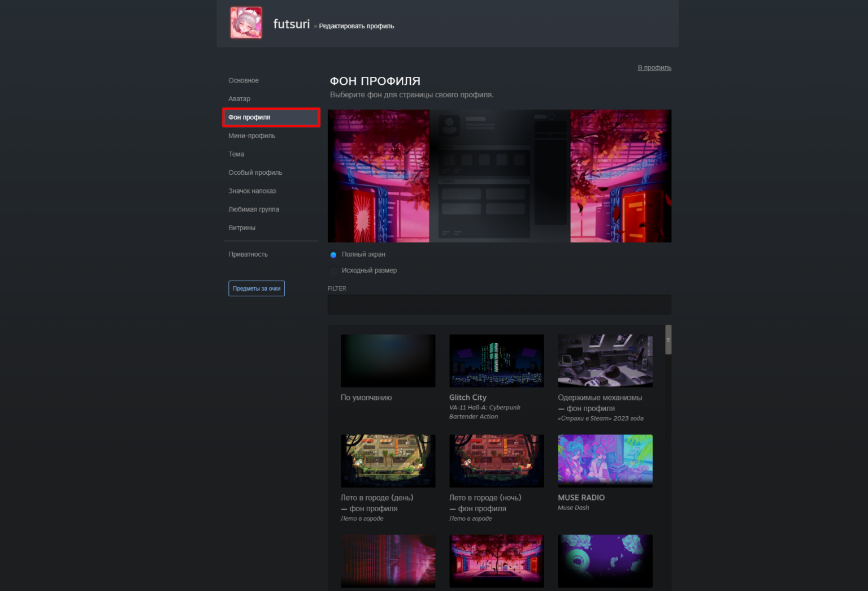Select the "По умолчанию" background
Screen dimensions: 868x591
(388, 360)
